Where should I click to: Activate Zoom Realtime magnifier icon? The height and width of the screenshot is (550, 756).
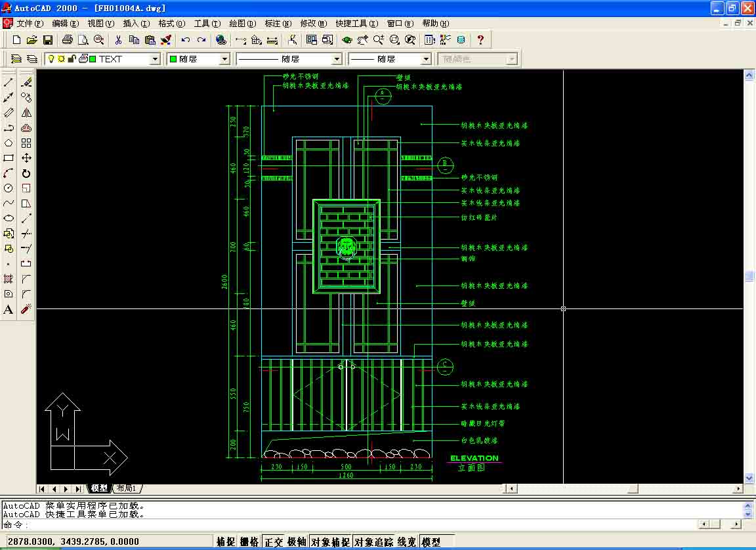(379, 40)
